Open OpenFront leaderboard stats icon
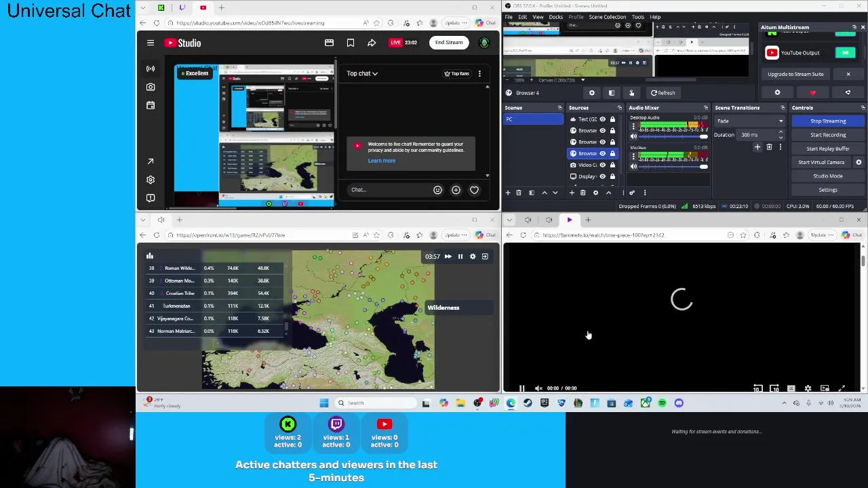868x488 pixels. coord(150,256)
